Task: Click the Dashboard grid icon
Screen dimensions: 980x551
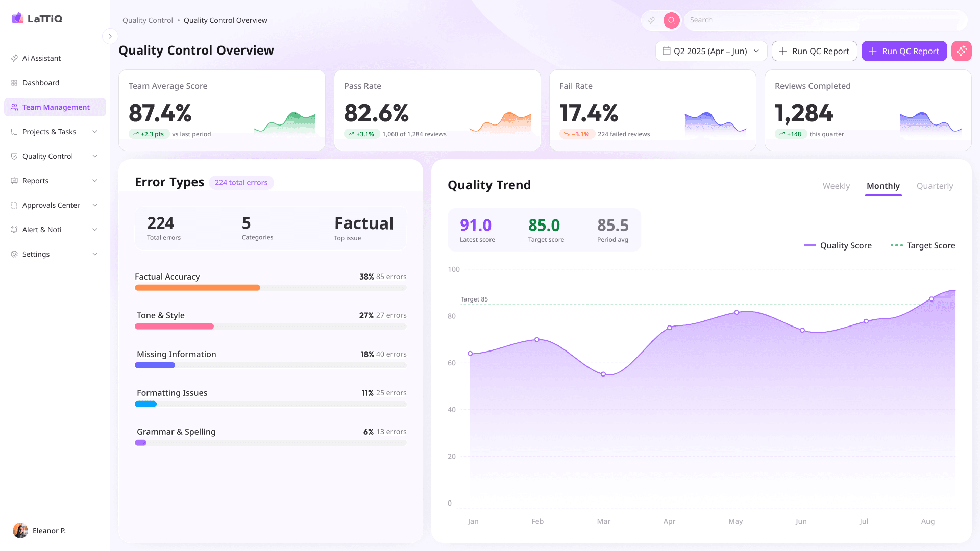Action: pos(14,83)
